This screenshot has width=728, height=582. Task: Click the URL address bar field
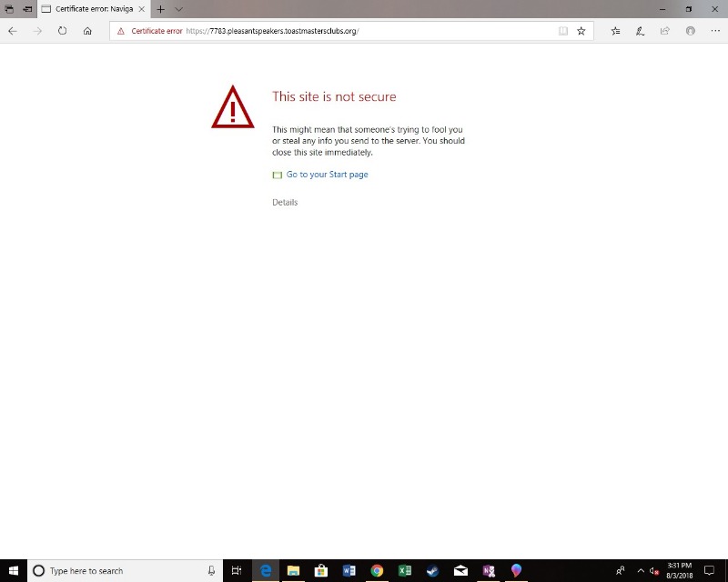coord(364,31)
